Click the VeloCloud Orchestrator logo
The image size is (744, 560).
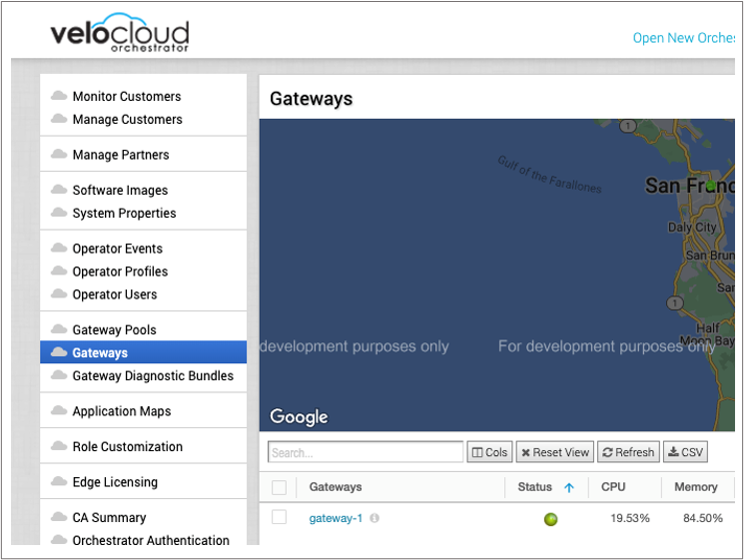[120, 32]
